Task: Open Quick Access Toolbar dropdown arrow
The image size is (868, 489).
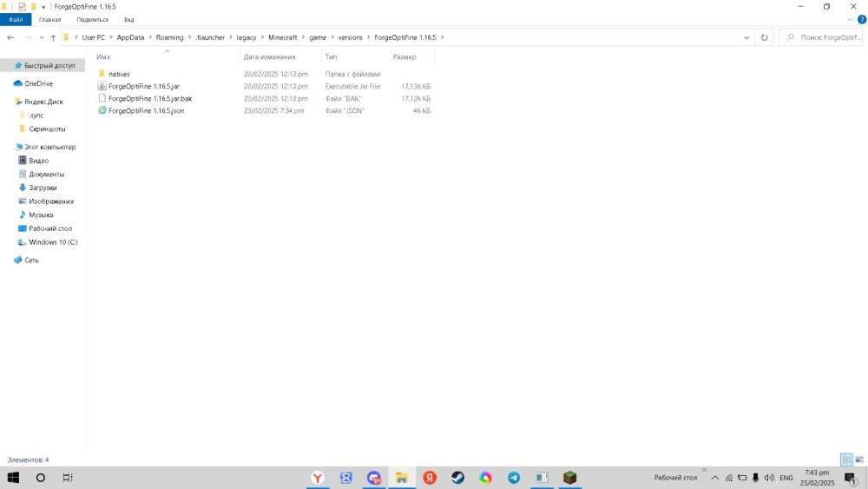Action: point(43,7)
